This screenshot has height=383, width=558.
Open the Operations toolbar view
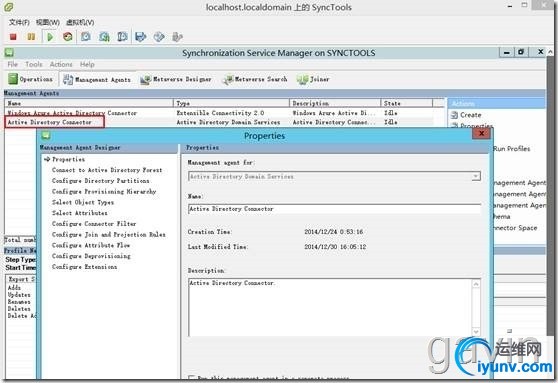30,79
